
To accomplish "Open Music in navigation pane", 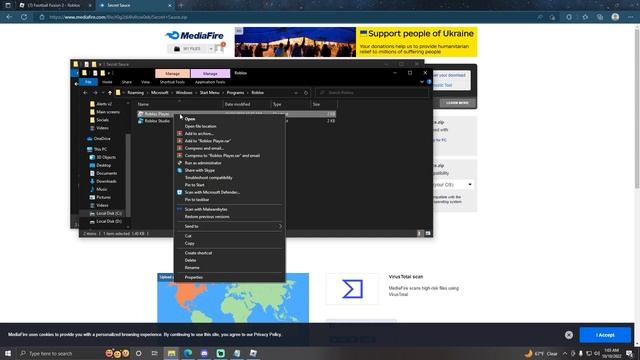I will (101, 189).
